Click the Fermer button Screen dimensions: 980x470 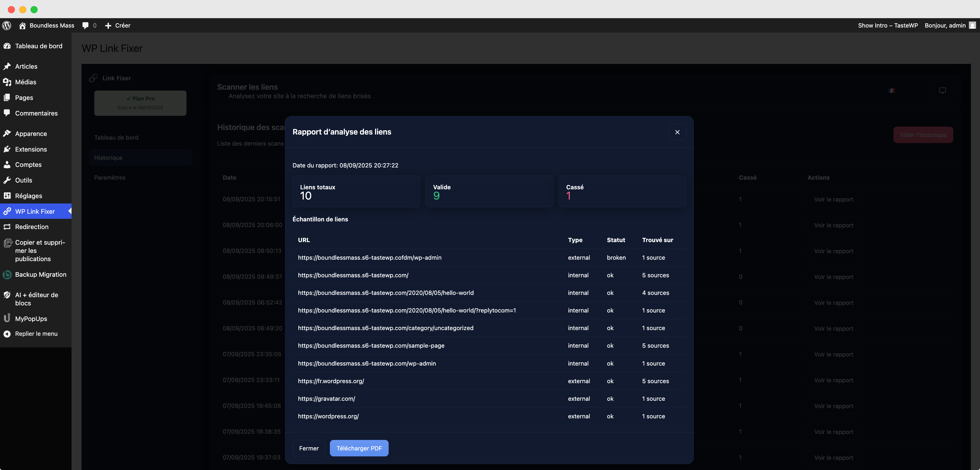(x=309, y=448)
